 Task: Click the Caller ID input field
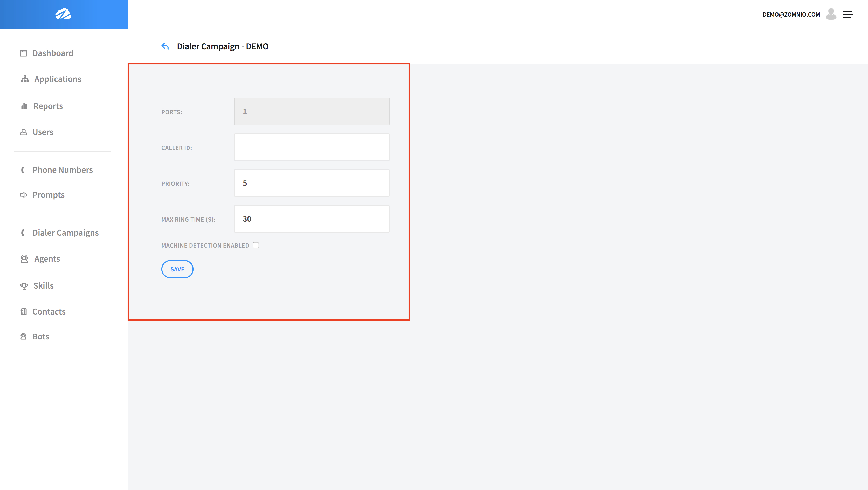click(x=311, y=147)
